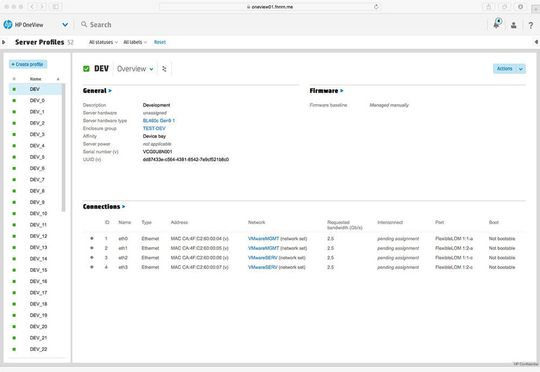Viewport: 540px width, 372px height.
Task: Select the DEV_20 profile row
Action: tap(35, 327)
